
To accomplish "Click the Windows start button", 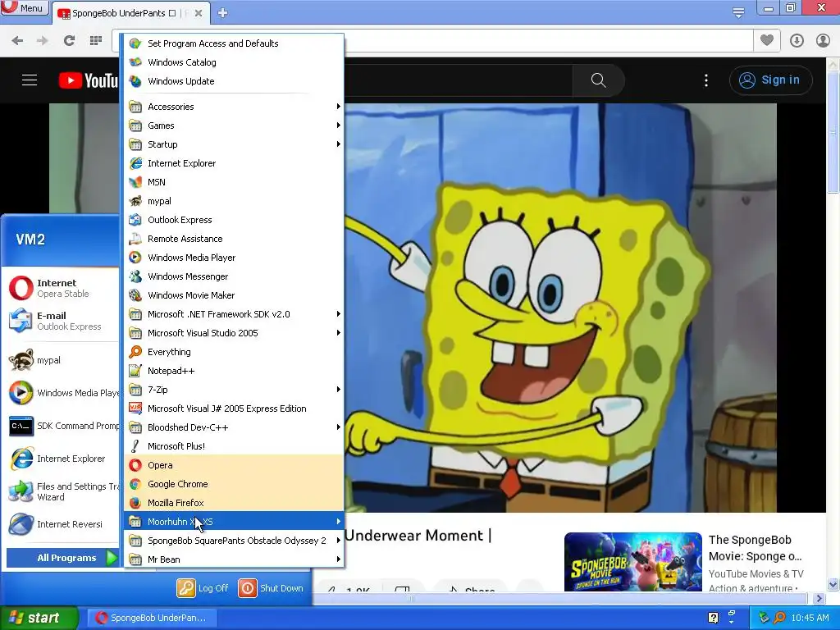I will 39,618.
